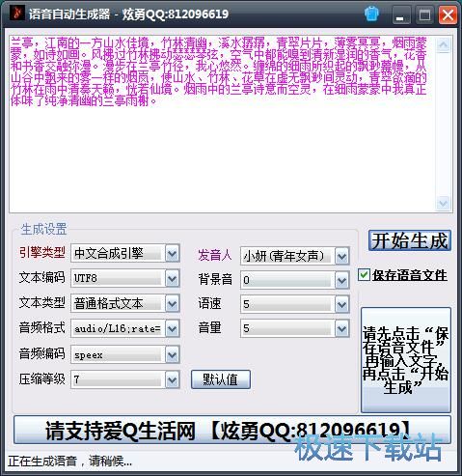Click the blue shirt skin icon
This screenshot has height=476, width=462.
coord(371,14)
